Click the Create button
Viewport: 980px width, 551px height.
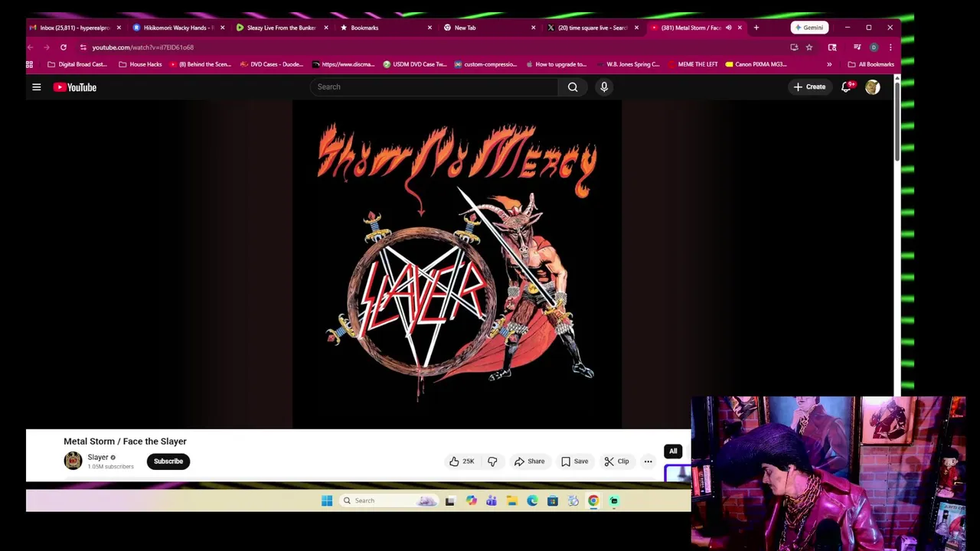809,87
